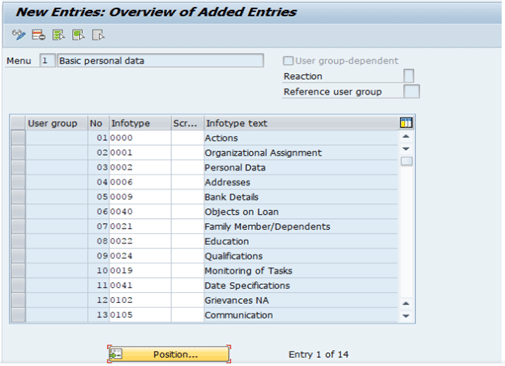Screen dimensions: 505x366
Task: Click the select-all corner cell of table
Action: tap(18, 123)
